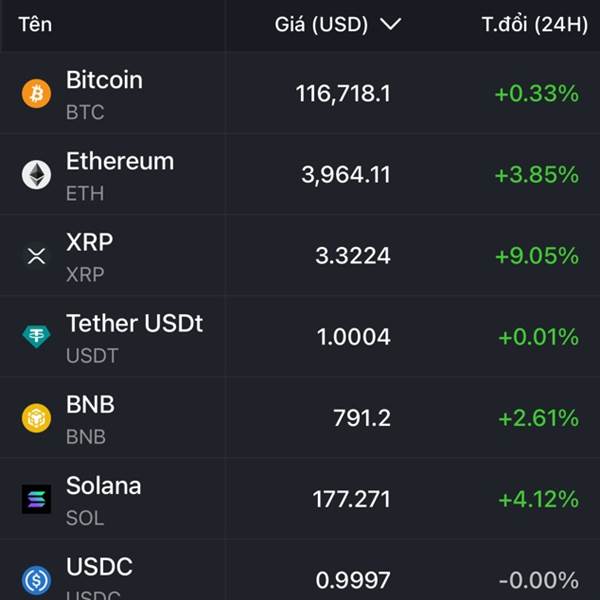Sort by T.đổi (24H) column header

[x=535, y=24]
